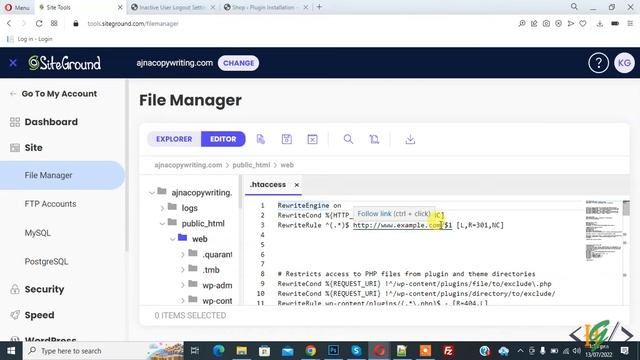Click the save file icon
Viewport: 640px width, 360px height.
(287, 139)
